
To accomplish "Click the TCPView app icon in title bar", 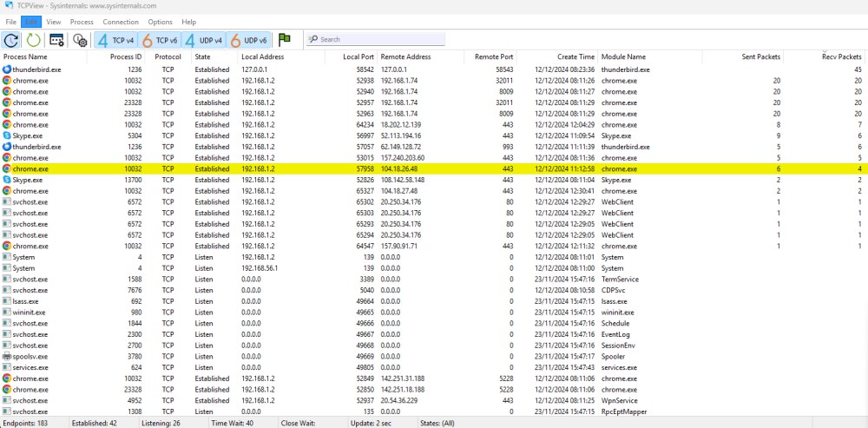I will tap(9, 5).
